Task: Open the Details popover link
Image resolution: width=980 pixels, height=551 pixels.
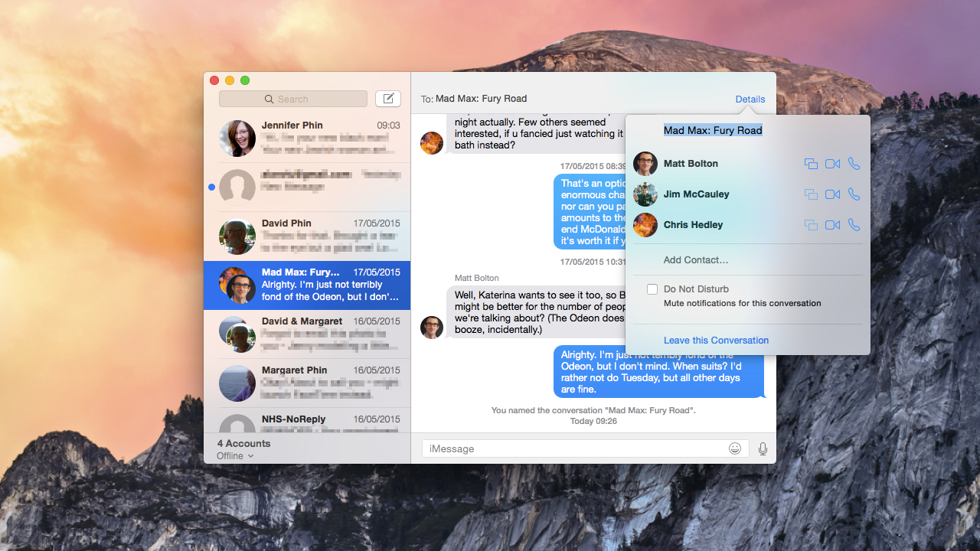Action: click(x=750, y=99)
